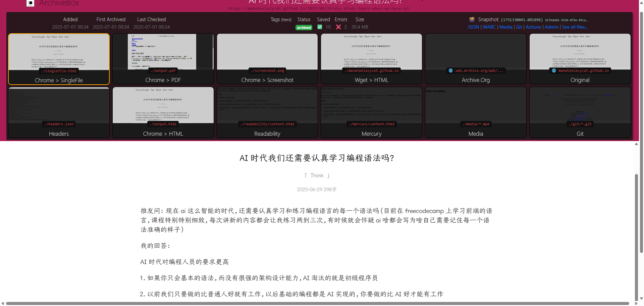The image size is (644, 306).
Task: Click See all files link
Action: (575, 27)
